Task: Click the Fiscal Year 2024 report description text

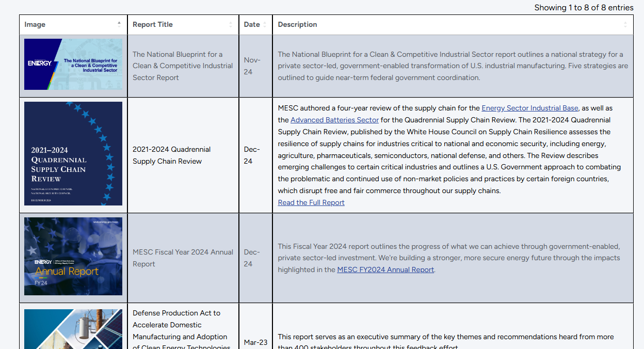Action: coord(449,258)
